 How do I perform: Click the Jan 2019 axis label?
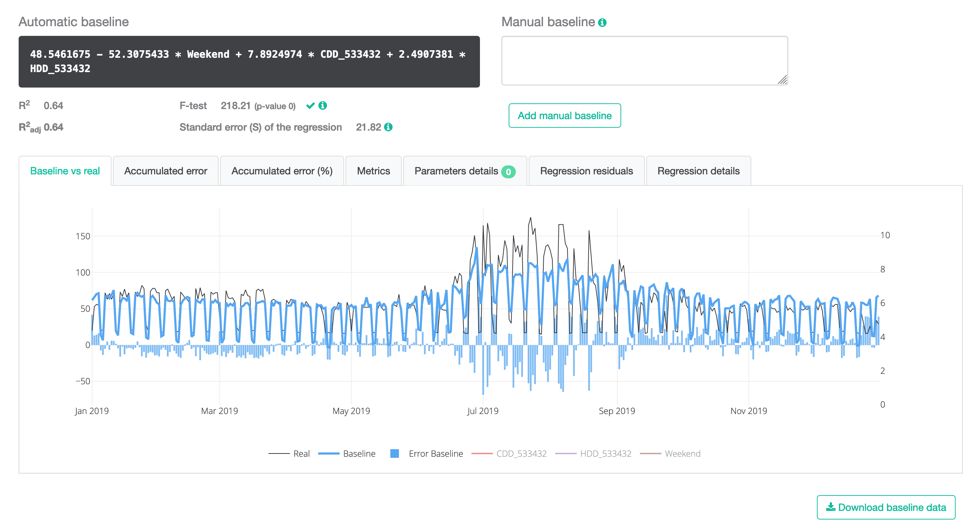coord(92,411)
